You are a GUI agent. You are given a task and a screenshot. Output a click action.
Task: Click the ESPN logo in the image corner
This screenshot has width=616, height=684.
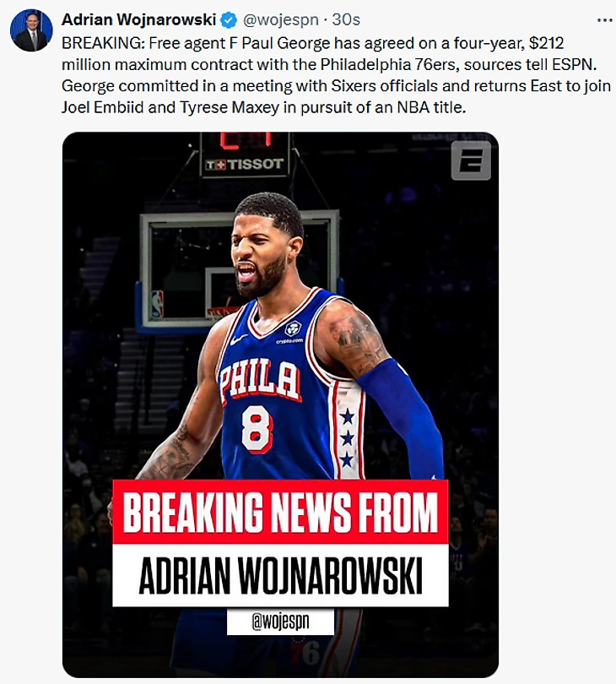471,160
